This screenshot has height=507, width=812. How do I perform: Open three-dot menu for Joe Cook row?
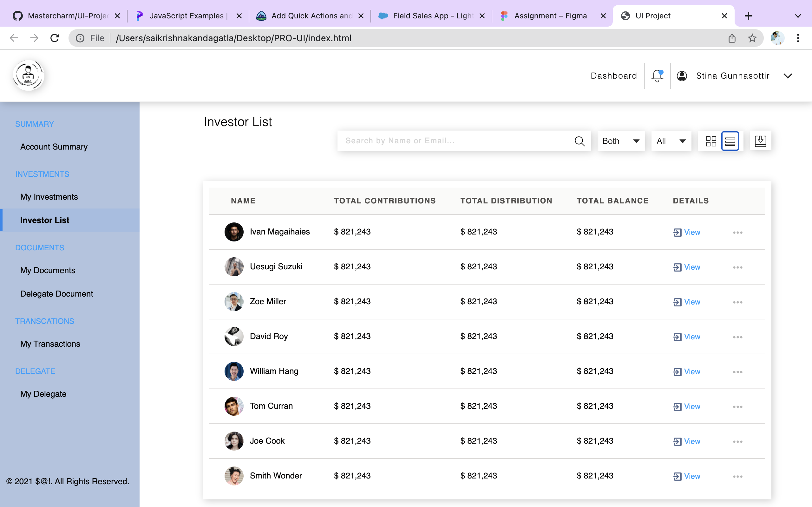(x=737, y=442)
